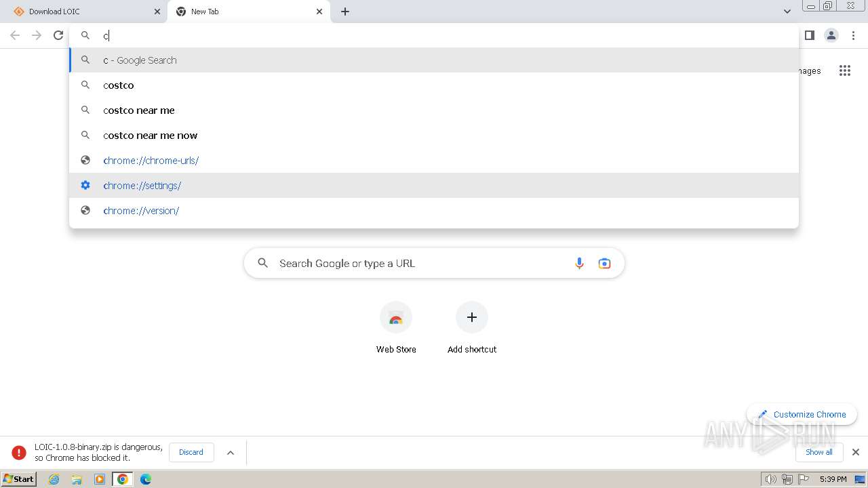Open the Windows Start menu
The width and height of the screenshot is (868, 488).
[19, 479]
